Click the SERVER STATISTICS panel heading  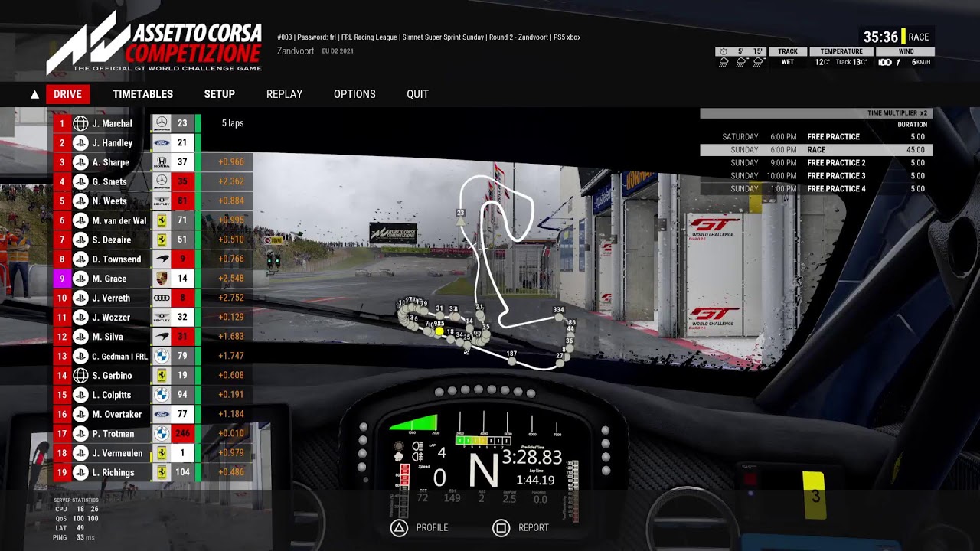76,500
